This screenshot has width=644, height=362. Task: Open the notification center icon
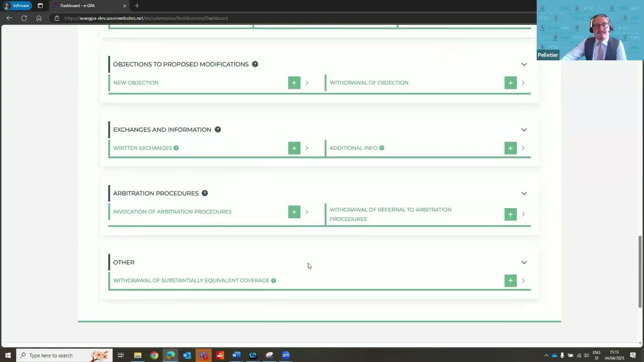click(x=633, y=355)
